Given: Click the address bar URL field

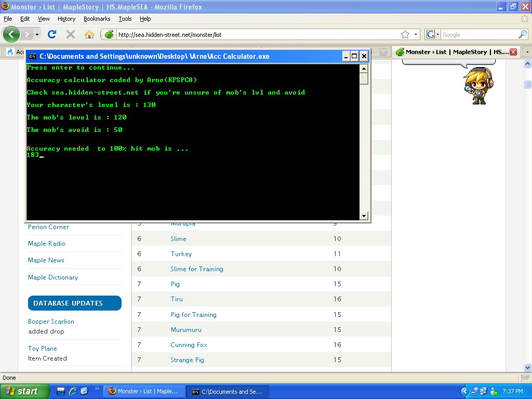Looking at the screenshot, I should (258, 35).
